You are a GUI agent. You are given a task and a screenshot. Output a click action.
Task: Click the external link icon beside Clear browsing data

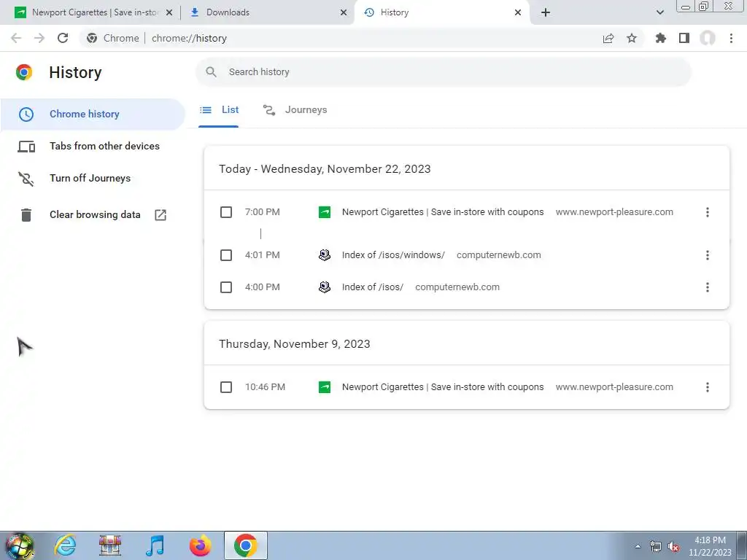pyautogui.click(x=160, y=215)
